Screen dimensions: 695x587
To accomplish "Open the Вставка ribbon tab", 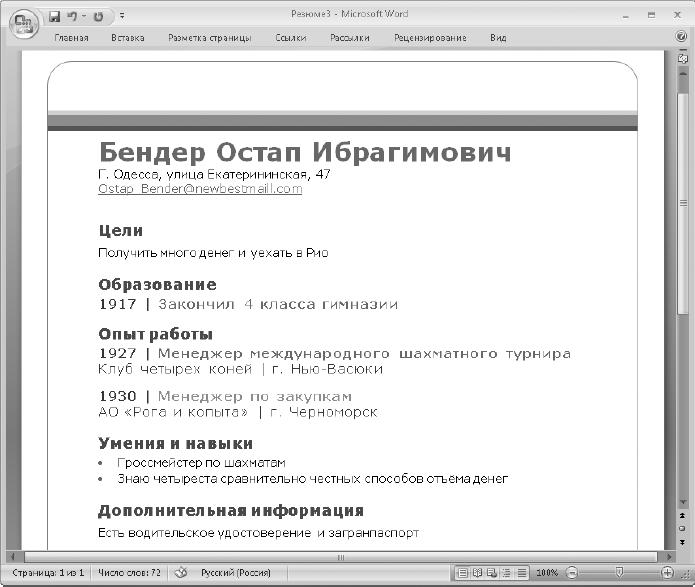I will coord(128,38).
